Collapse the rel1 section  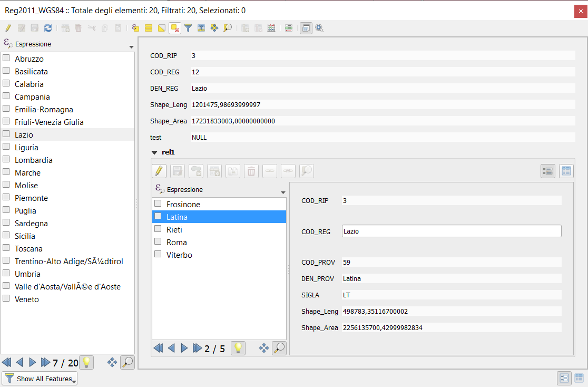pos(154,151)
